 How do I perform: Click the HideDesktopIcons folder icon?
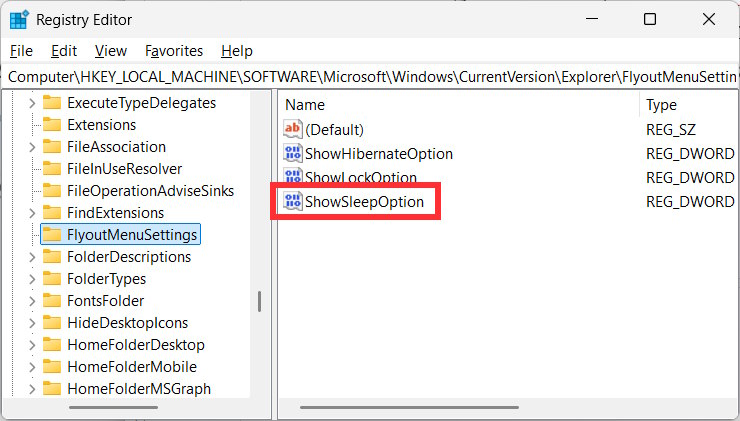pyautogui.click(x=52, y=323)
